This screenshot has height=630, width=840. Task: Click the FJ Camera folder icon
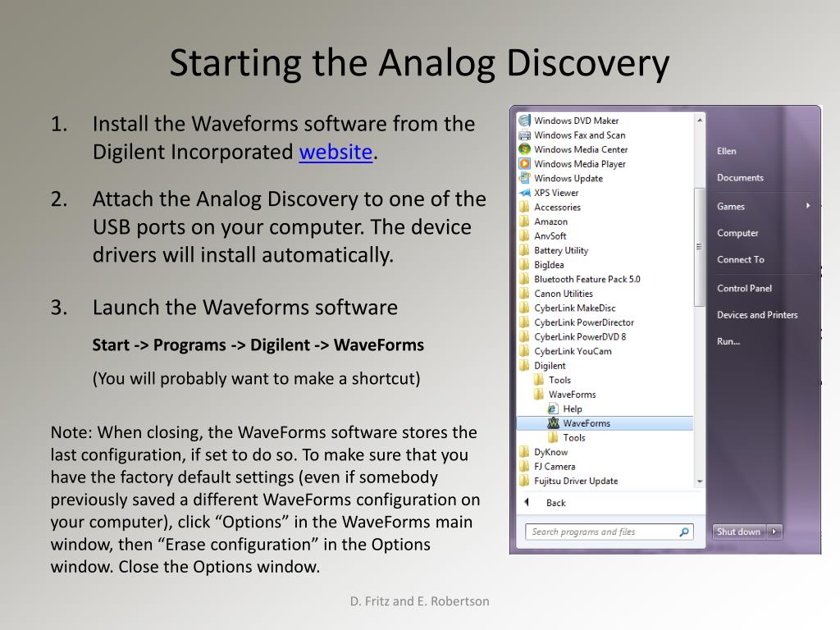click(x=524, y=467)
